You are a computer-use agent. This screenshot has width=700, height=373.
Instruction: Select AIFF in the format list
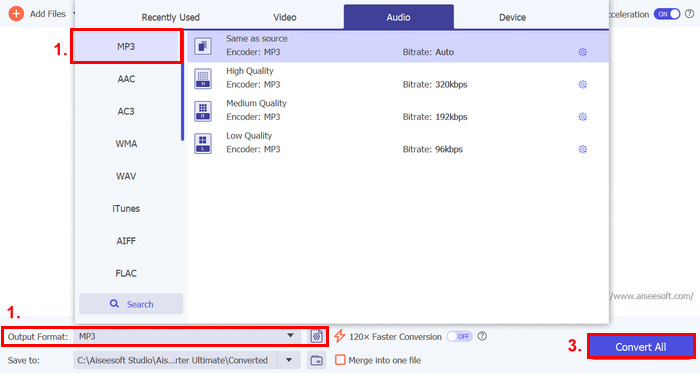[x=126, y=241]
